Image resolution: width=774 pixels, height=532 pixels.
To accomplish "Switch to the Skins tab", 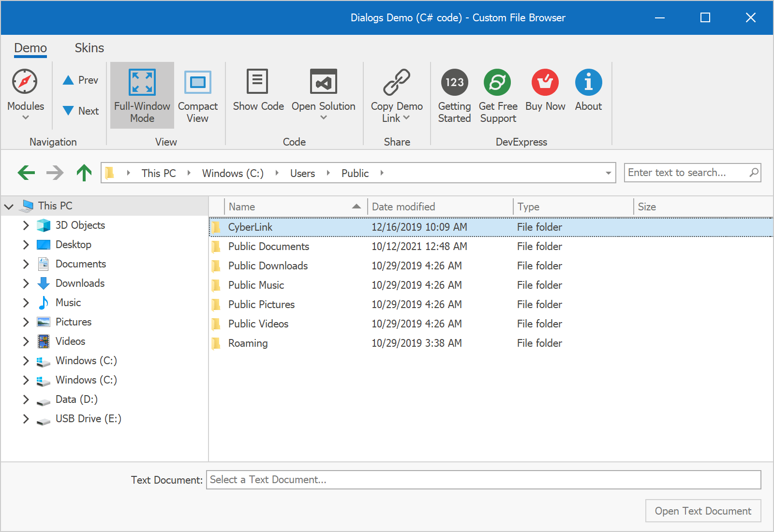I will [x=89, y=48].
